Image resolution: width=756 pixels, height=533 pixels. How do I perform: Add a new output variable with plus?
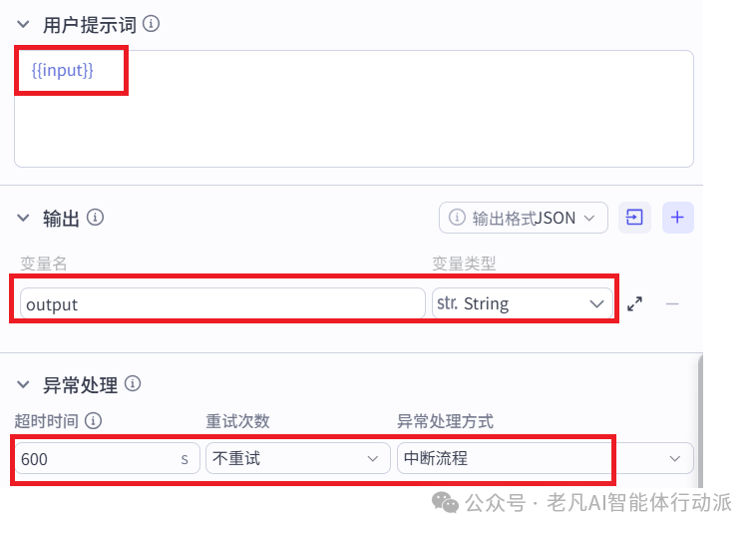(x=677, y=218)
